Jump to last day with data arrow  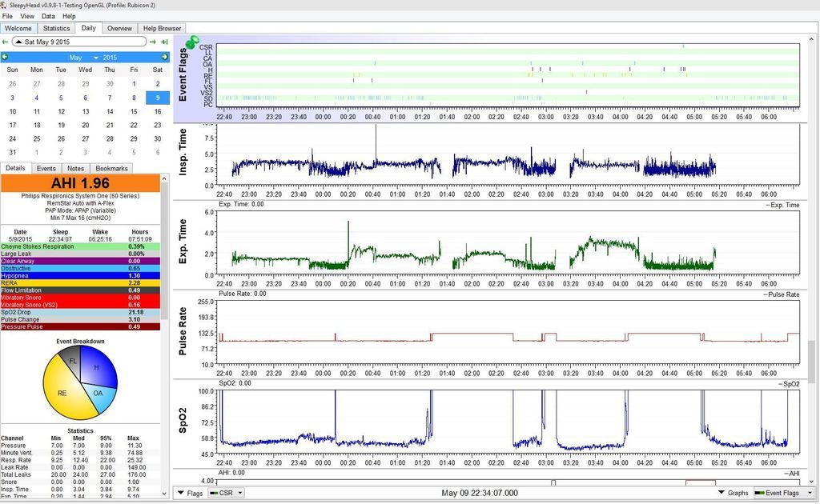click(x=164, y=42)
